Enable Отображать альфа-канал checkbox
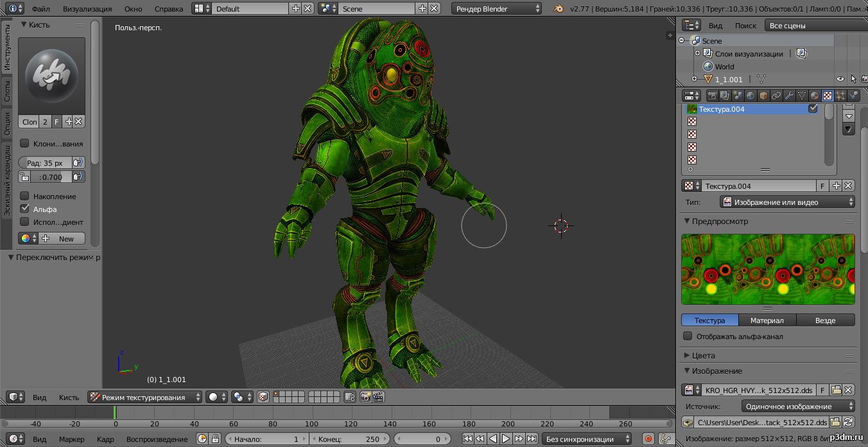This screenshot has width=868, height=447. click(688, 337)
